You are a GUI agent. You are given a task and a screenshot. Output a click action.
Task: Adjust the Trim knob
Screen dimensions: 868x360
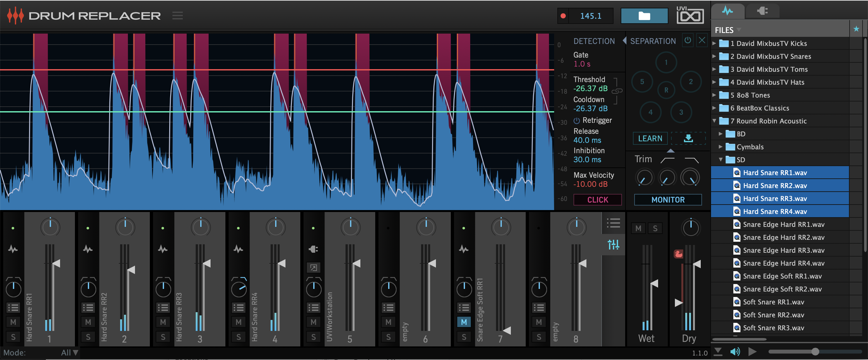[x=644, y=178]
